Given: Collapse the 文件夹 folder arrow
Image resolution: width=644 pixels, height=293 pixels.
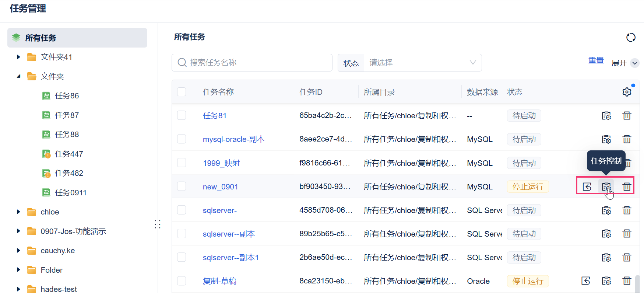Looking at the screenshot, I should click(18, 76).
